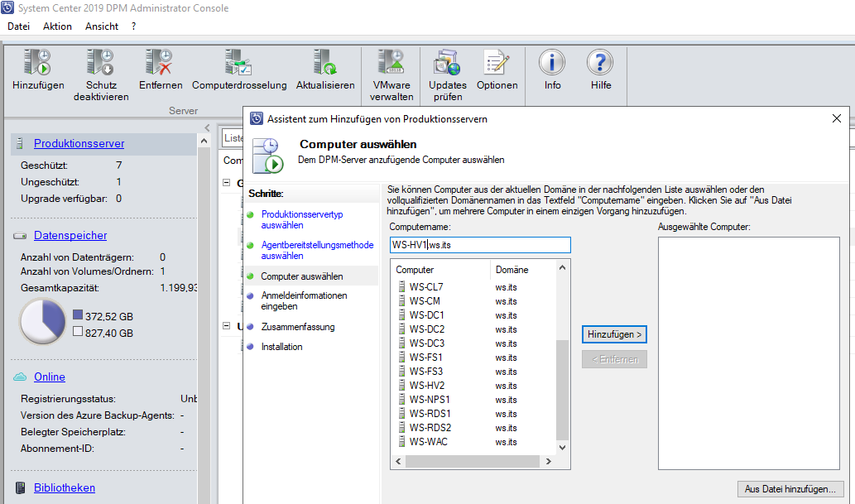Click the 827,40 GB free-space legend swatch
This screenshot has height=504, width=855.
[x=78, y=331]
